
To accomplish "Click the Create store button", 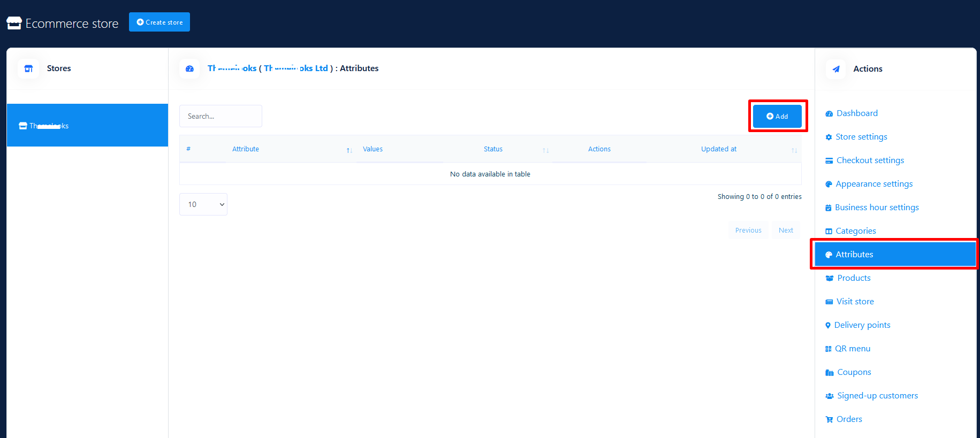I will [159, 22].
